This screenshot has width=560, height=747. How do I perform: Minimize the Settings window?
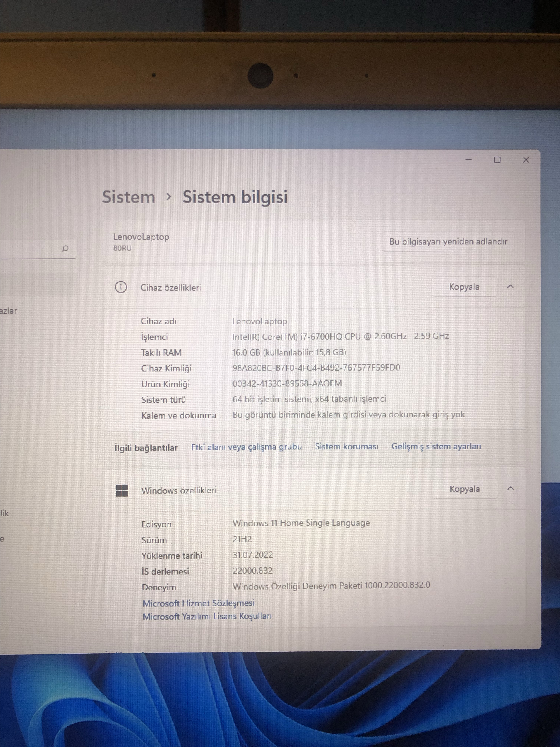[x=469, y=159]
